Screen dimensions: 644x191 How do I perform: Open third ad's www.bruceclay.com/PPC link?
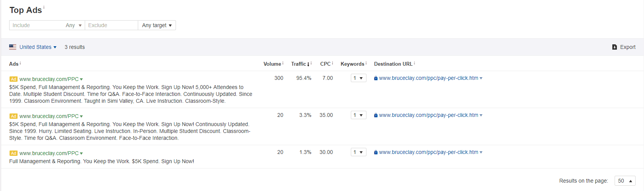click(49, 153)
